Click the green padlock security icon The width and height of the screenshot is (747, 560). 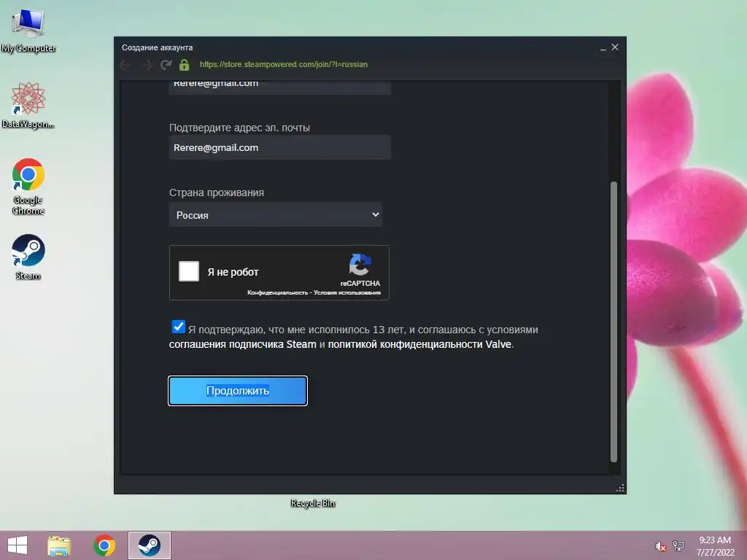(x=185, y=65)
